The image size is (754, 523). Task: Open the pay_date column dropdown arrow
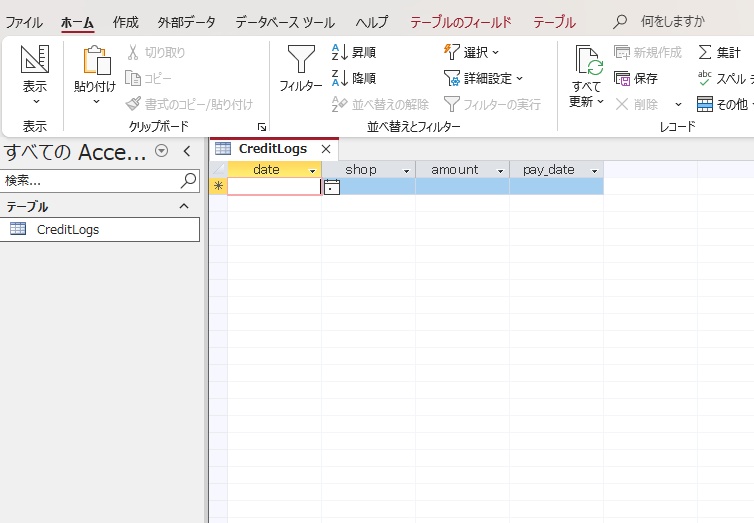594,171
